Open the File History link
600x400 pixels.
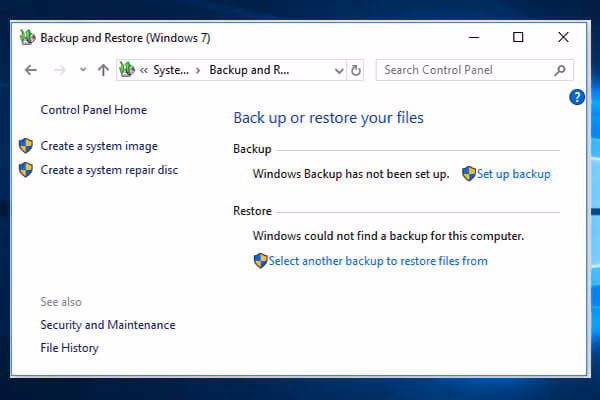coord(69,348)
